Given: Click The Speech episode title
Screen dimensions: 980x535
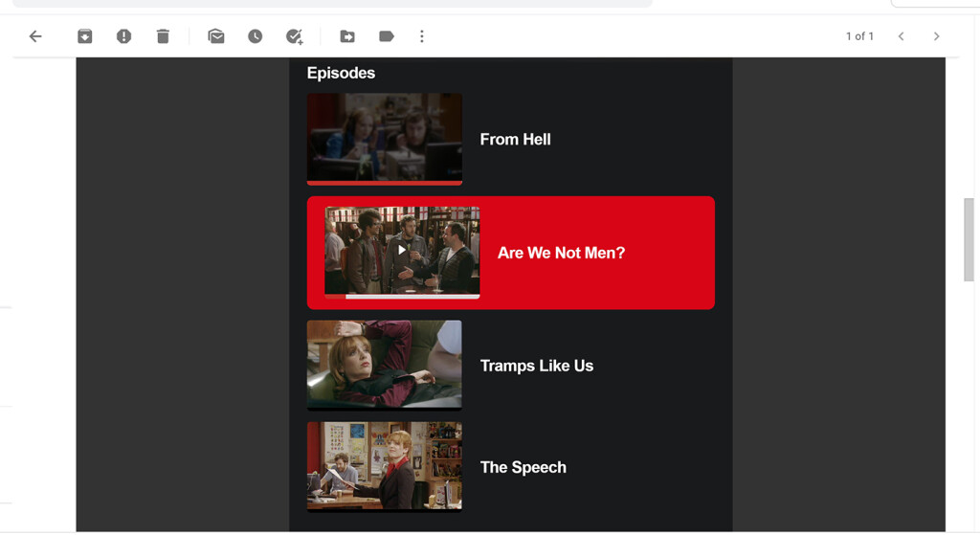Looking at the screenshot, I should point(523,467).
